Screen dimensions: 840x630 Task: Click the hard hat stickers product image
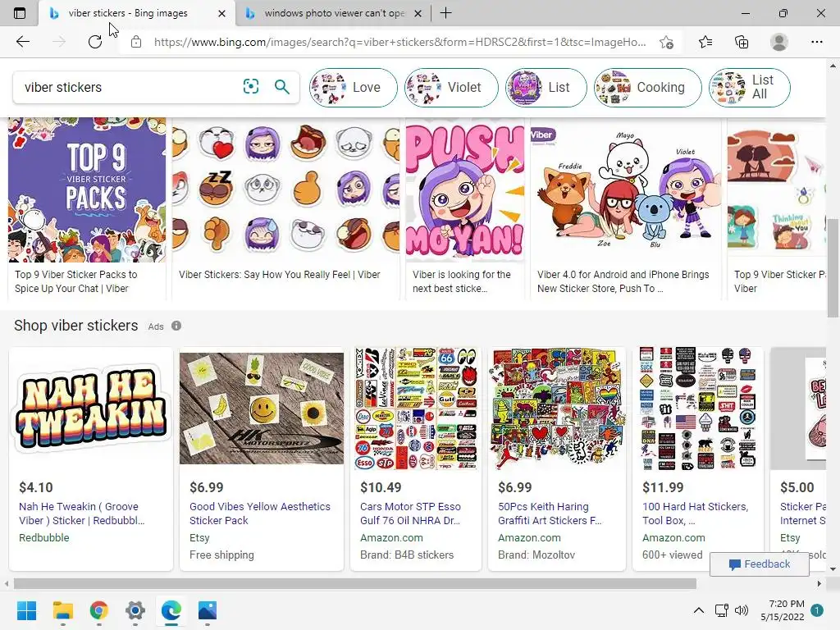697,409
